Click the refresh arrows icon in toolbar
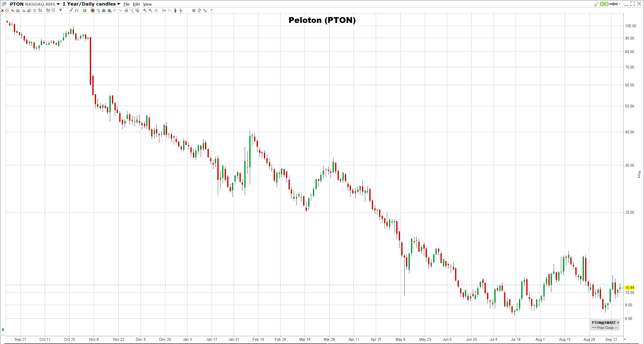 tap(199, 10)
